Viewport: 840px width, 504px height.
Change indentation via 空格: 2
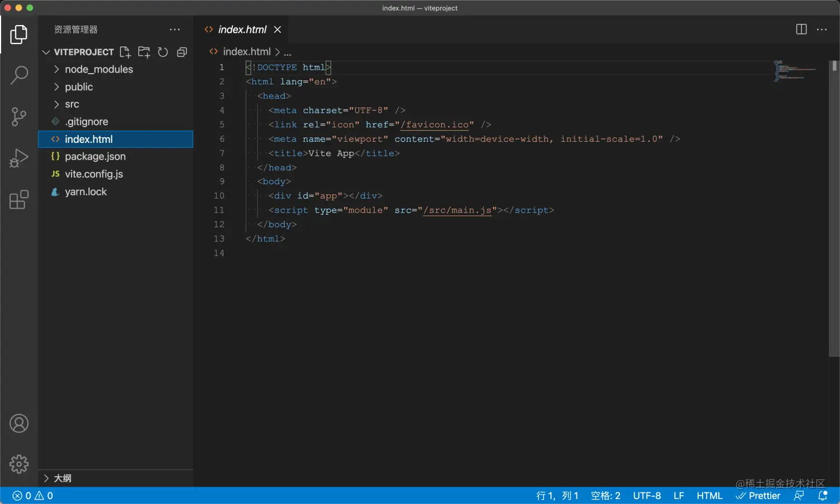[x=606, y=496]
